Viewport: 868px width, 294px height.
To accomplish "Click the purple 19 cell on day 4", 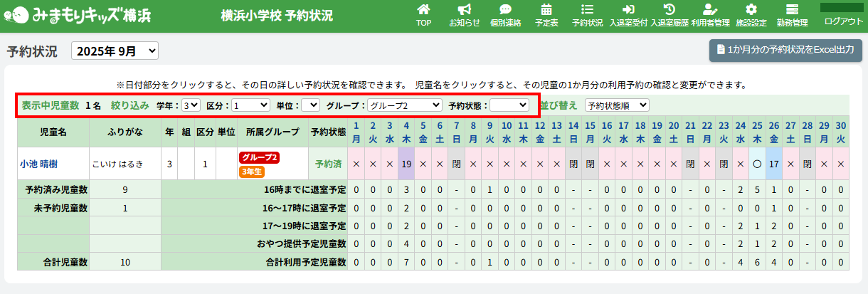I will (x=406, y=164).
